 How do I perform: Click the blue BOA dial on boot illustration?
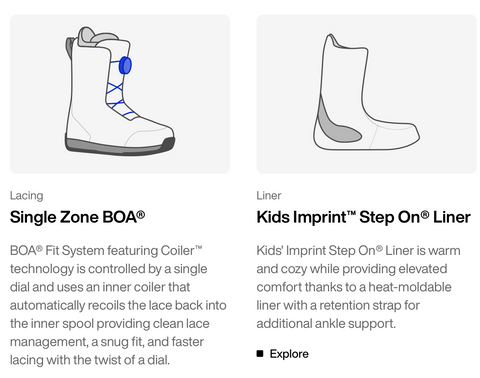tap(125, 65)
